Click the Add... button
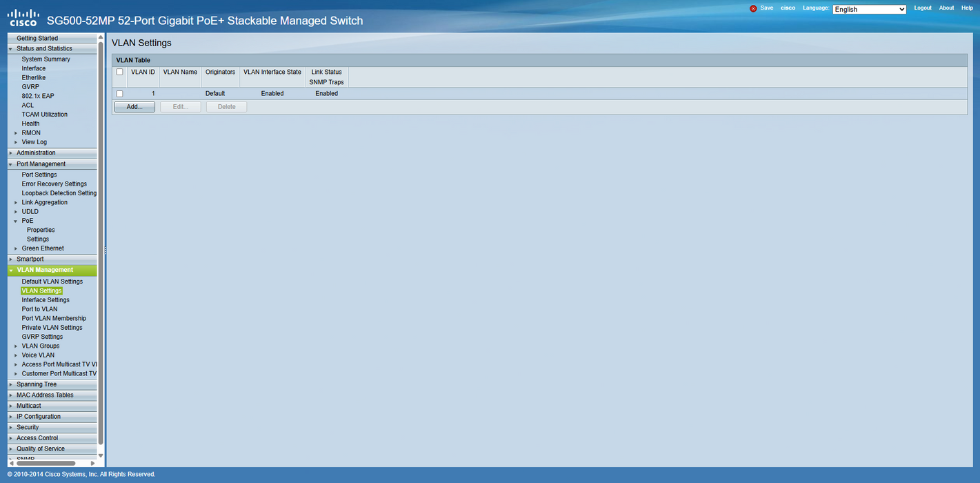 click(x=134, y=107)
